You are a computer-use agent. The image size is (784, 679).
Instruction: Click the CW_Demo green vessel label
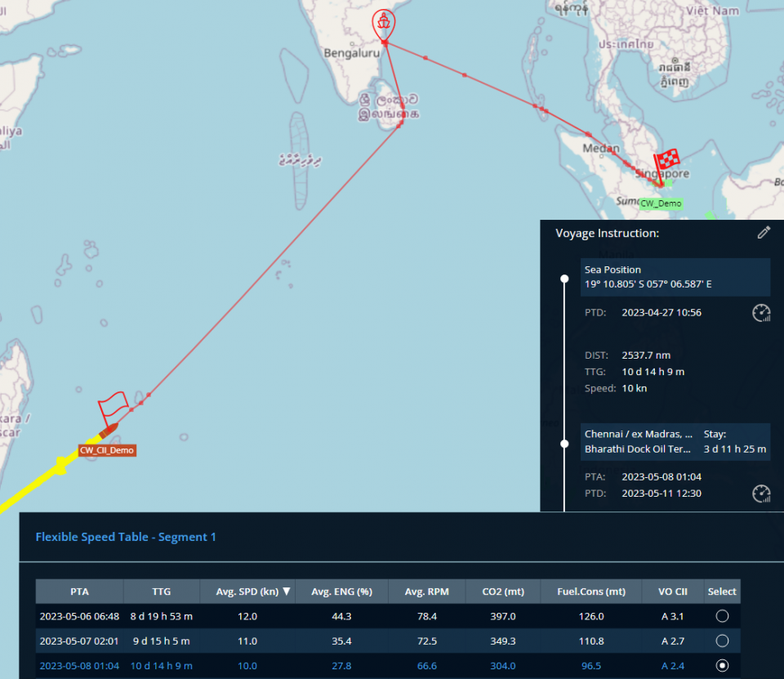pos(660,203)
